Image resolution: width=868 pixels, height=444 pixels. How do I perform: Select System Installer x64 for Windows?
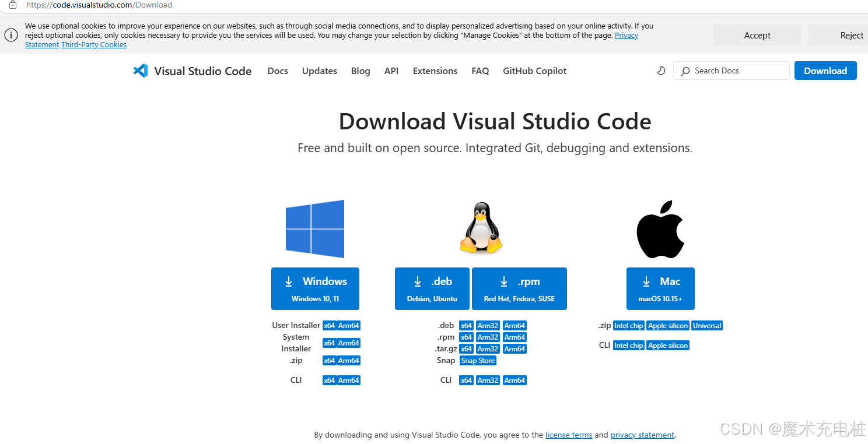[329, 343]
